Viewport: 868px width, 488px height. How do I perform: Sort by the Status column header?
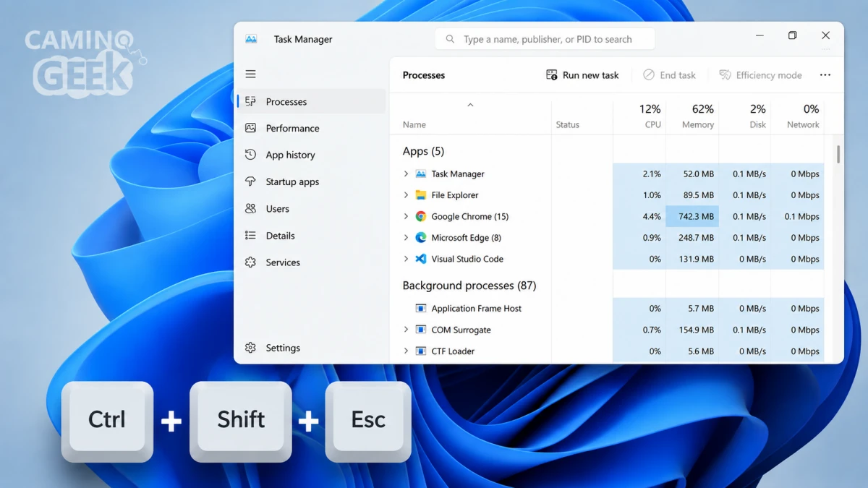click(x=582, y=116)
